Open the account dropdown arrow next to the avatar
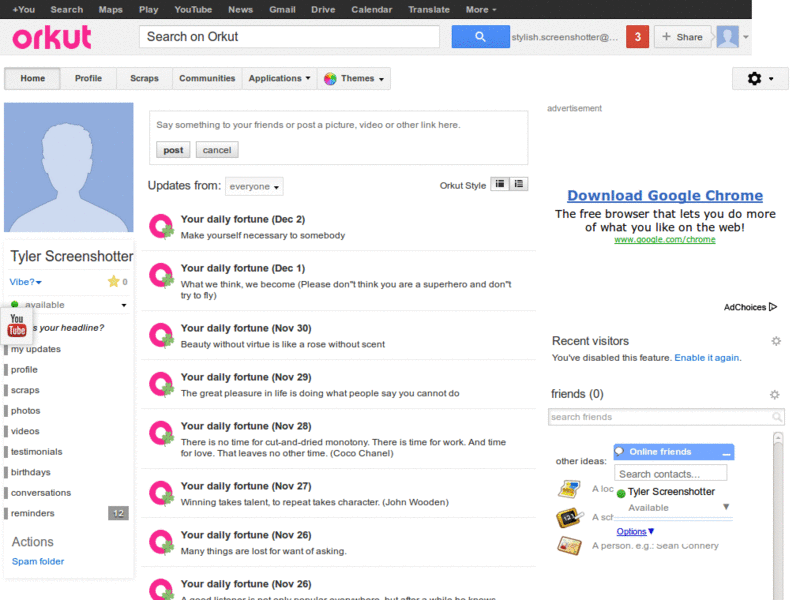This screenshot has width=800, height=600. [x=745, y=37]
